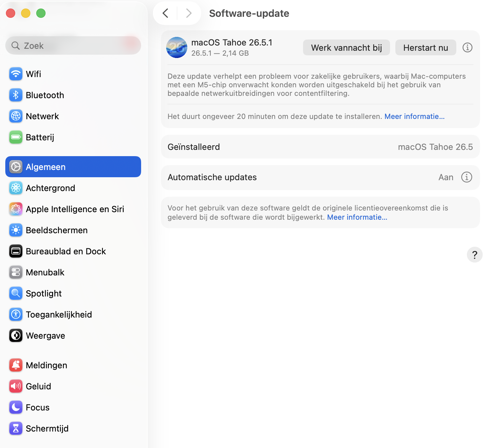Click the Weergave label in the sidebar
The height and width of the screenshot is (448, 486).
[x=46, y=335]
